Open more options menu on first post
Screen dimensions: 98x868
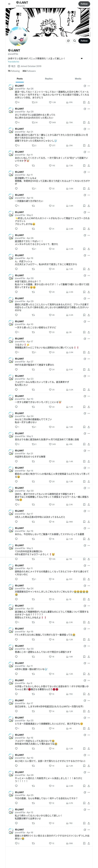click(89, 86)
